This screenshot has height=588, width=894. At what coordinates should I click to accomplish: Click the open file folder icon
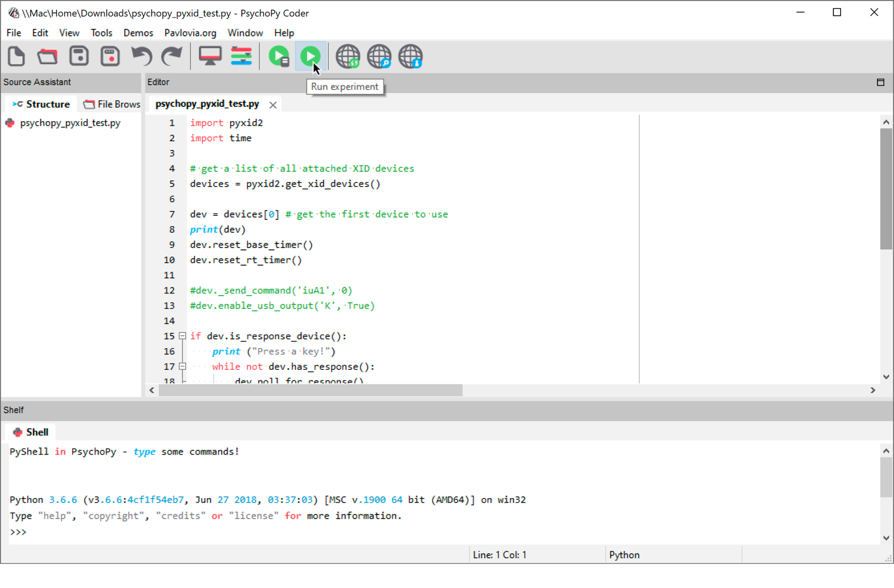pyautogui.click(x=48, y=56)
